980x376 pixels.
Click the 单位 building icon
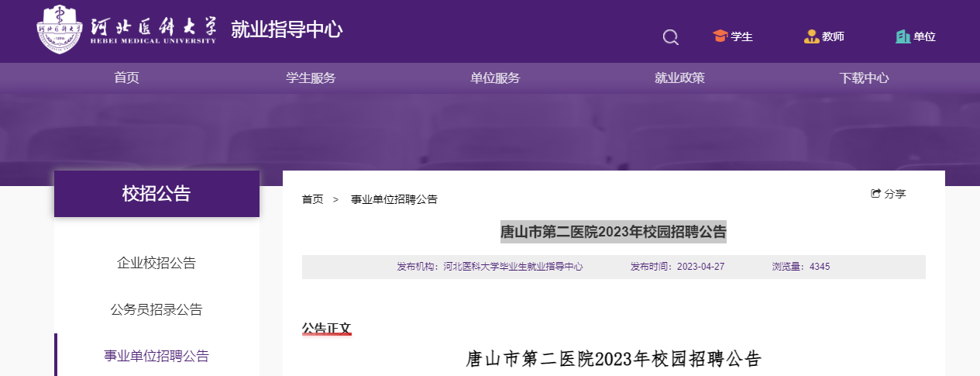903,36
